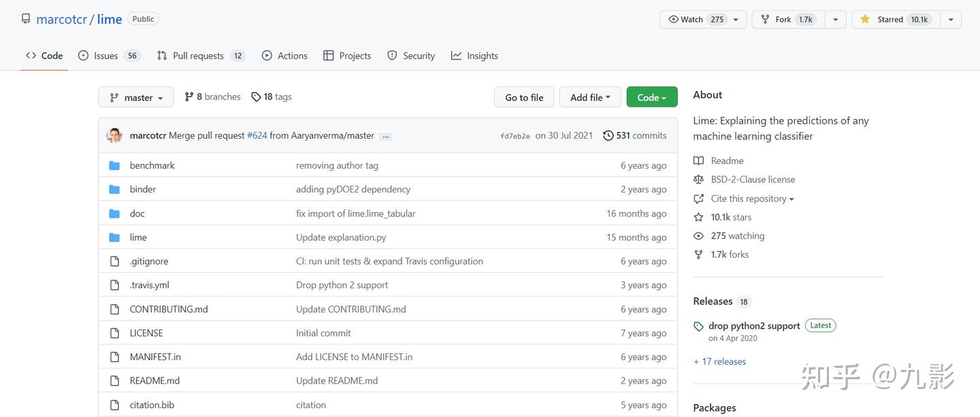Open the 'Add LICENSE to MANIFEST.in' commit
The width and height of the screenshot is (980, 417).
pyautogui.click(x=354, y=356)
